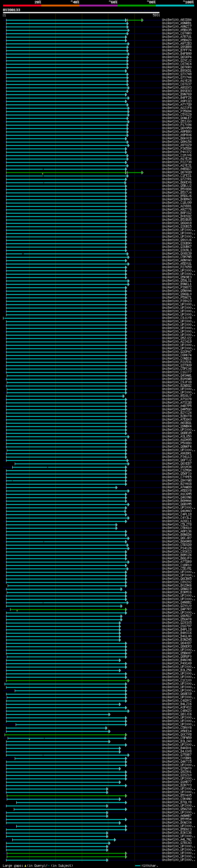Select label UniRef100_P40372
The width and height of the screenshot is (197, 868).
pyautogui.click(x=177, y=152)
